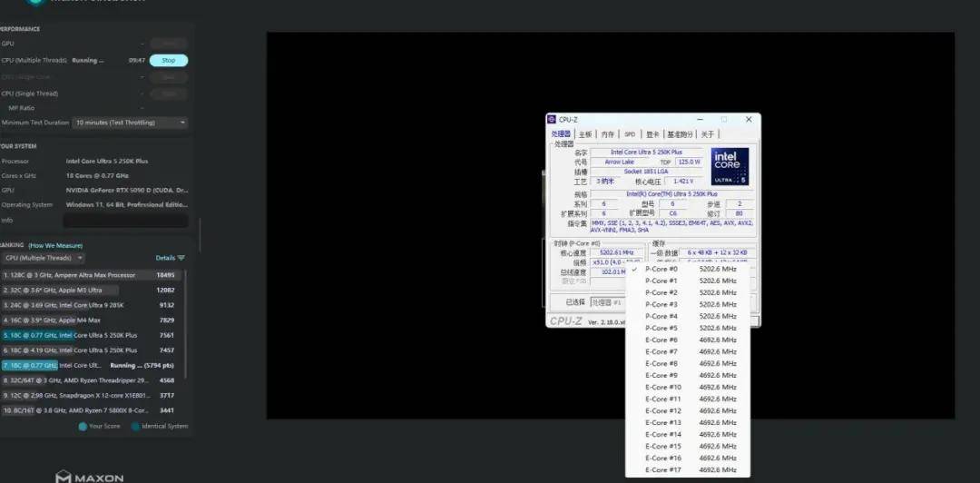This screenshot has height=483, width=980.
Task: Open the SPD tab in CPU-Z
Action: (630, 134)
